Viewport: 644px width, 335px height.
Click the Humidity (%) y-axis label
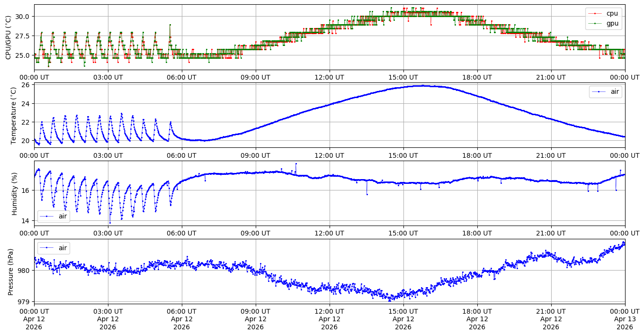coord(14,193)
